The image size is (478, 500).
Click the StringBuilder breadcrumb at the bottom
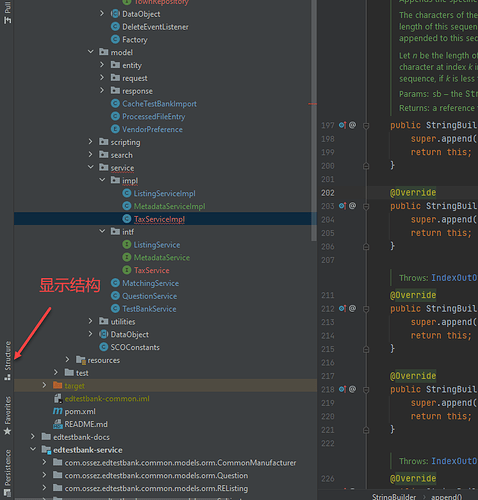click(x=394, y=496)
